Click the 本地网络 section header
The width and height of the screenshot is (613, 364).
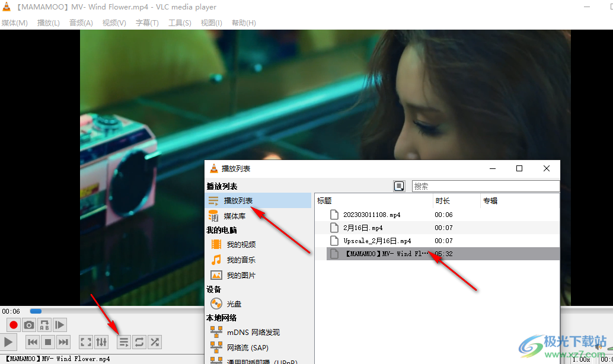(x=221, y=318)
